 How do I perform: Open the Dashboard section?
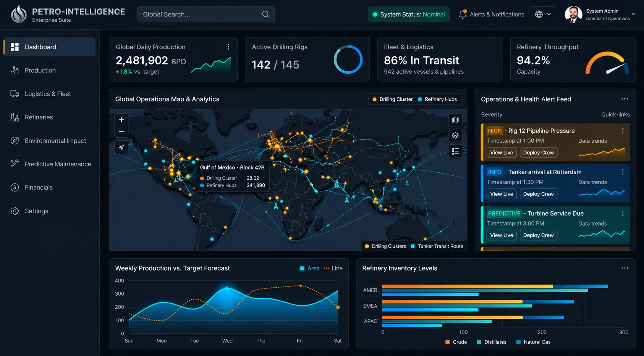click(50, 47)
